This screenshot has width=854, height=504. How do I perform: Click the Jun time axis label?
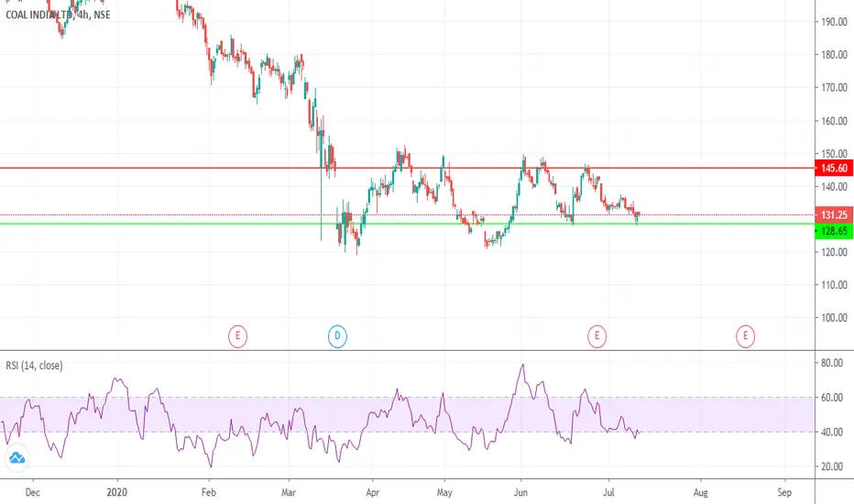click(x=520, y=493)
